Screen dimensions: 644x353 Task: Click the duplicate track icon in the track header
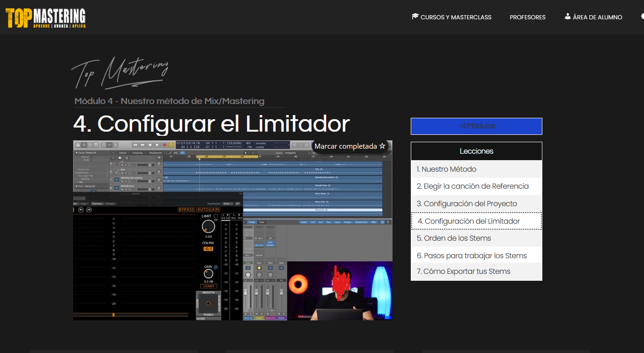click(120, 158)
